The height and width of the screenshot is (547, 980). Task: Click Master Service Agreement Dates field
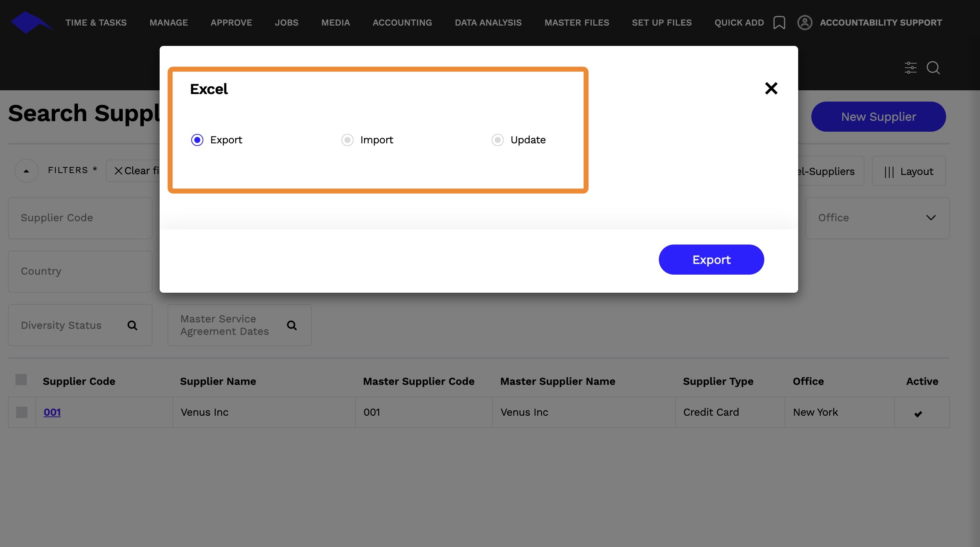239,325
